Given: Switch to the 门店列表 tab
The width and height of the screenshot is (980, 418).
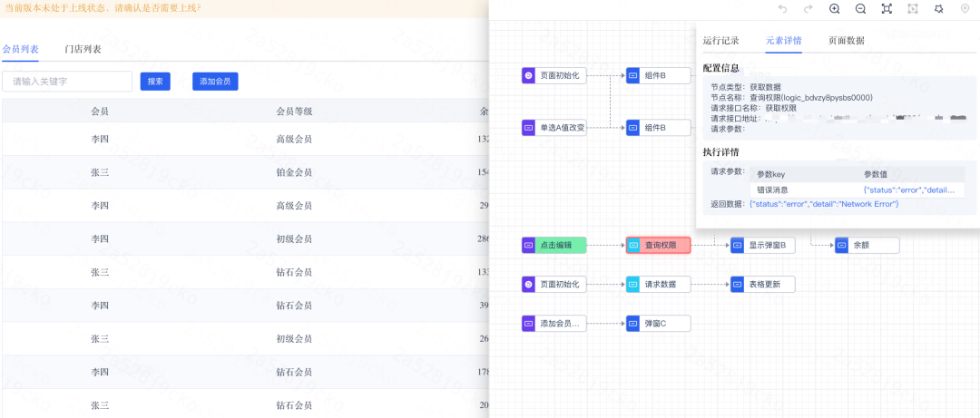Looking at the screenshot, I should (83, 49).
